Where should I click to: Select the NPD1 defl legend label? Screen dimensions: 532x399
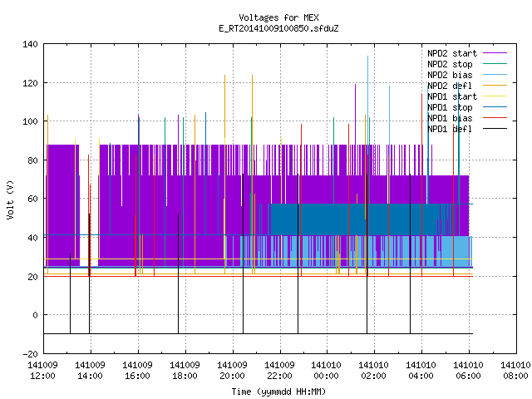[450, 130]
